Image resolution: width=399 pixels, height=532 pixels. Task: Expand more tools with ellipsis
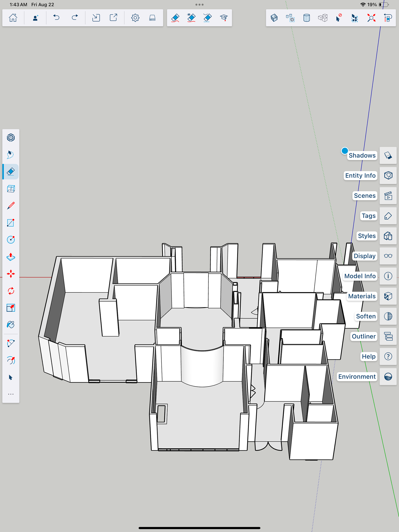[x=11, y=394]
